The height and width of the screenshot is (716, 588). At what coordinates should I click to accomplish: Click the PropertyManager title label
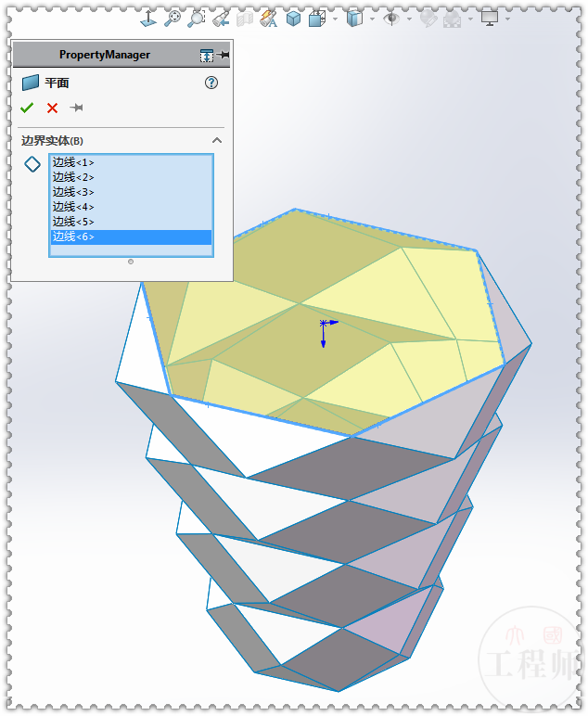105,55
